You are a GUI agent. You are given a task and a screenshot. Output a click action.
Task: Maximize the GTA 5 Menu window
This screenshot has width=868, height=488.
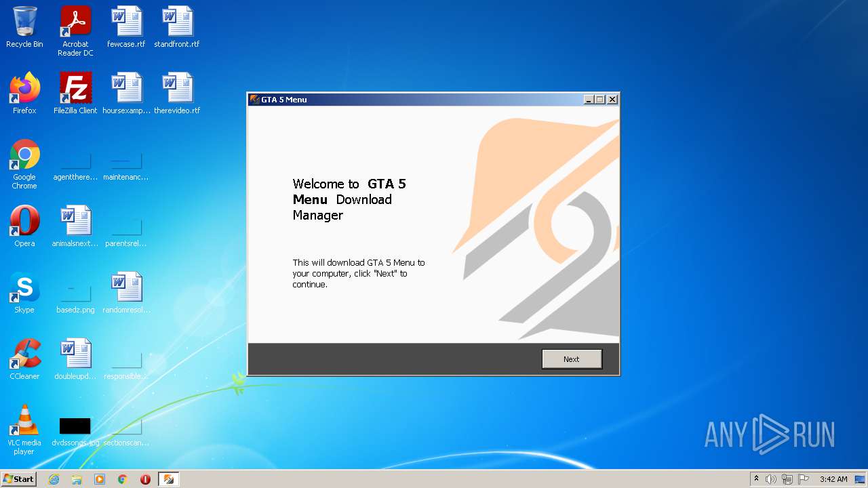pyautogui.click(x=600, y=100)
